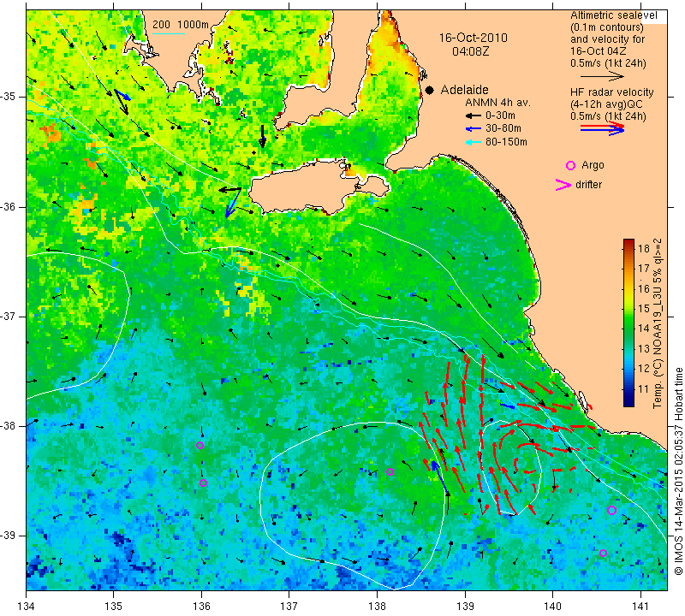
Task: Click the Argo float circle near 138E 38.4S
Action: pyautogui.click(x=390, y=471)
